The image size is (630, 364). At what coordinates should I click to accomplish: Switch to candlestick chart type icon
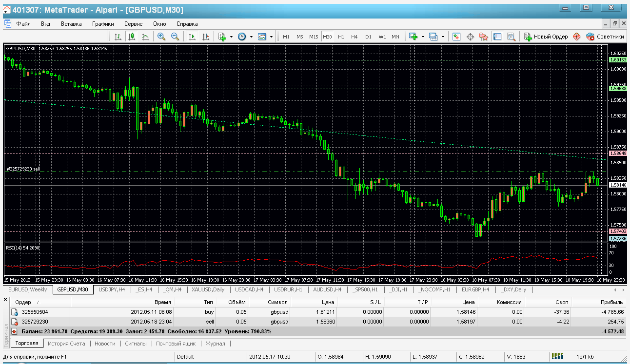tap(131, 37)
